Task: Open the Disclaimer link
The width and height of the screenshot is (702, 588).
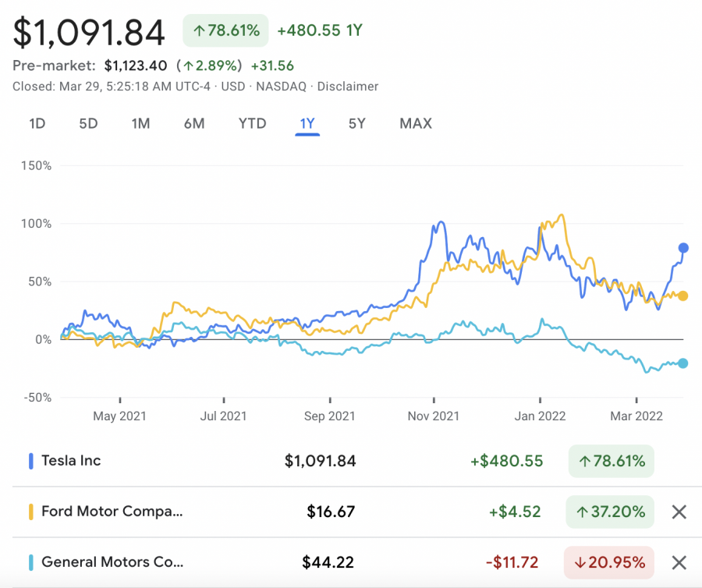Action: click(347, 87)
